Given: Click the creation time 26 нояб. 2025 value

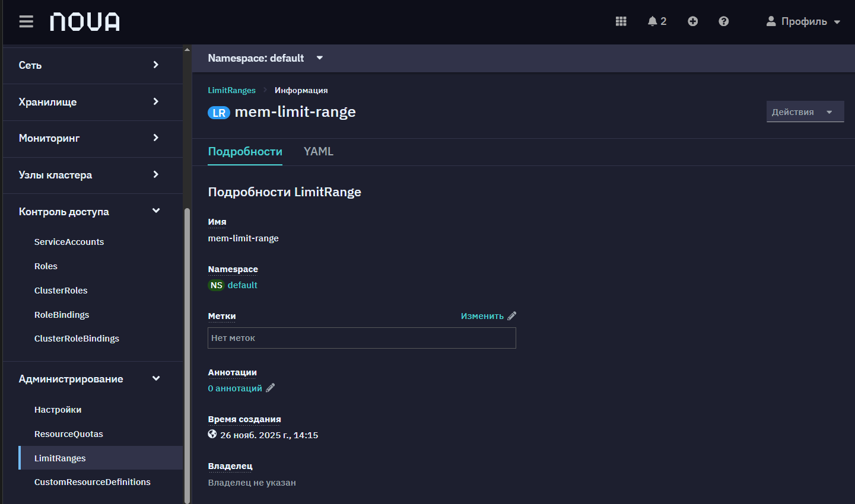Looking at the screenshot, I should pyautogui.click(x=269, y=435).
